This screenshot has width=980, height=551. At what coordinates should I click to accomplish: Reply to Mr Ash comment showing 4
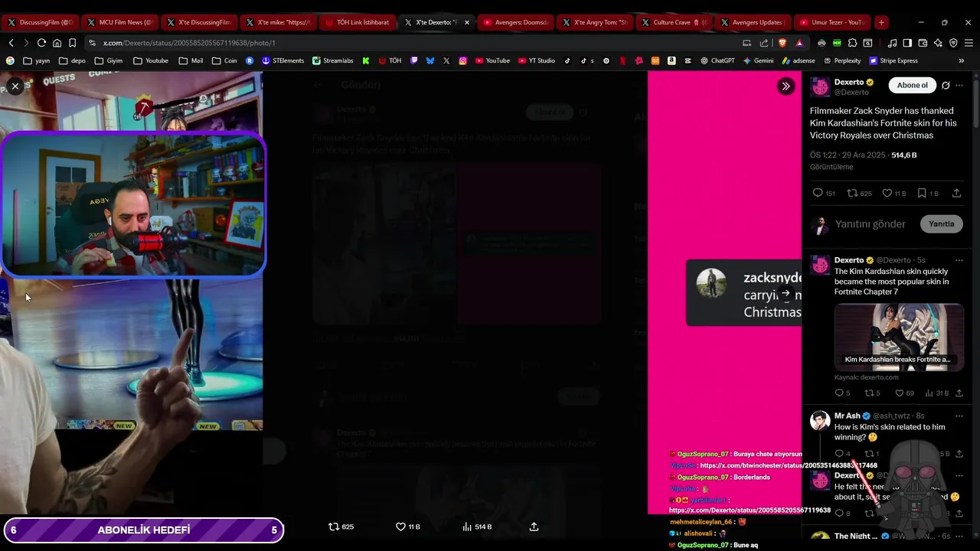click(x=842, y=454)
